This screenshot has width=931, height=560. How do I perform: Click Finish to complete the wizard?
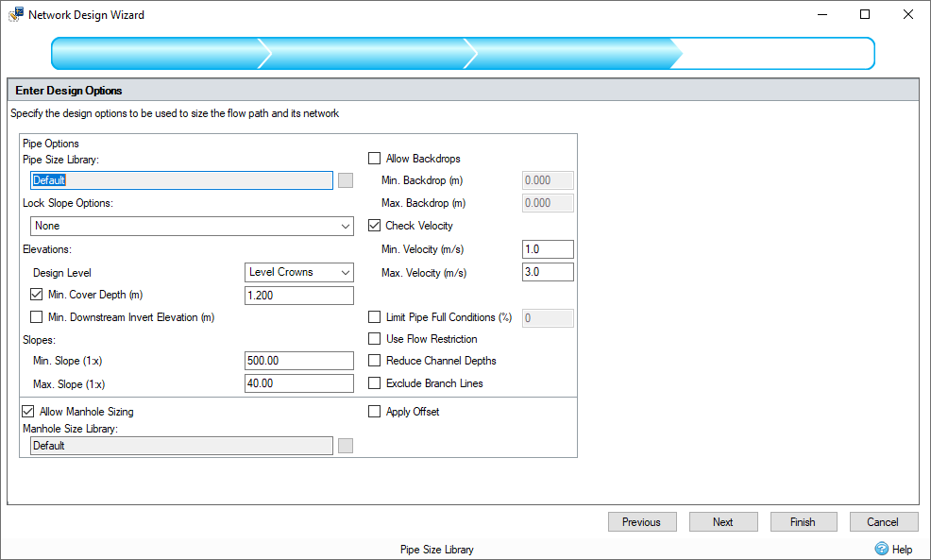pos(804,521)
